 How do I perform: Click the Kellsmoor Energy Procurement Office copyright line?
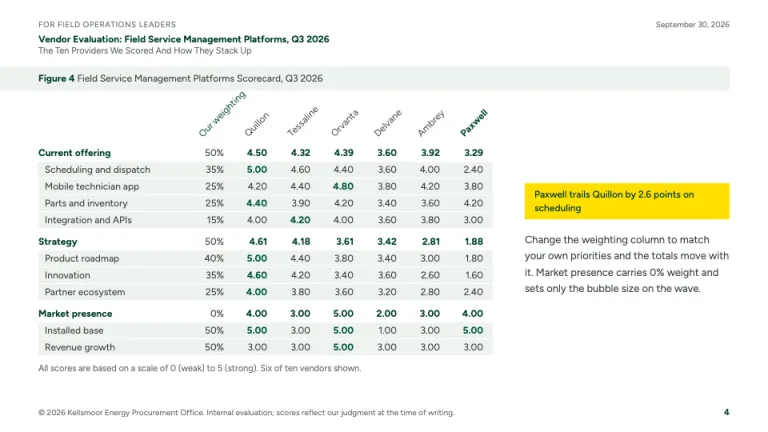(x=246, y=412)
